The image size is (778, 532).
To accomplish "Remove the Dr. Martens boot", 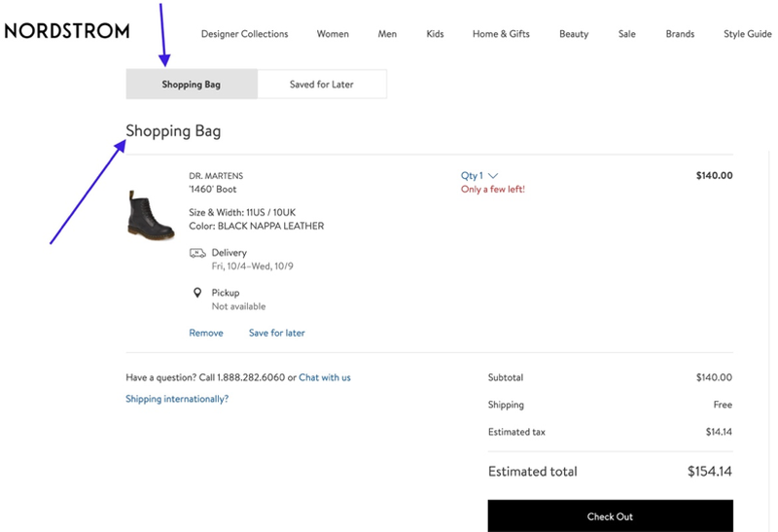I will click(206, 333).
